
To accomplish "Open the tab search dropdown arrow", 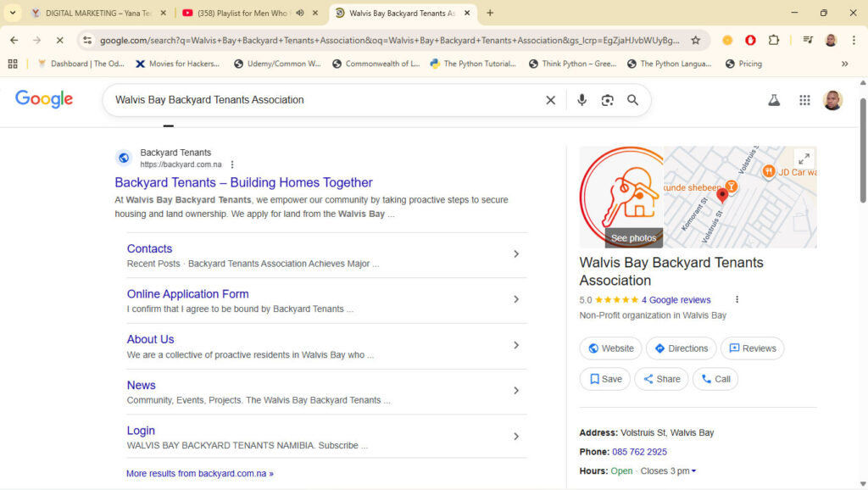I will pos(12,13).
